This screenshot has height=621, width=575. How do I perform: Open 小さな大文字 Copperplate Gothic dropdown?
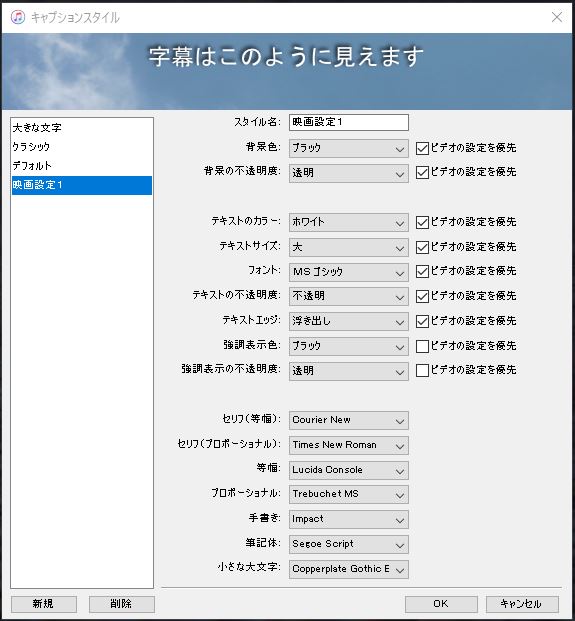coord(348,569)
